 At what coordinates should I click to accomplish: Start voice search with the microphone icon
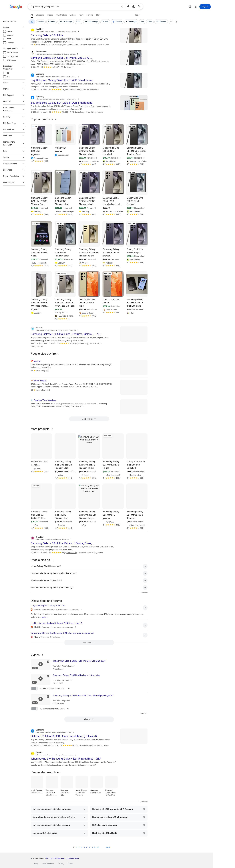[x=128, y=6]
